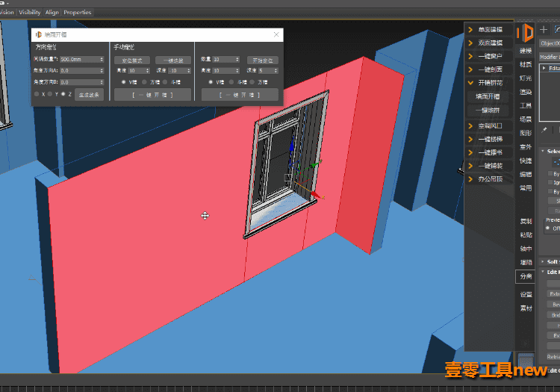Screen dimensions: 560x392
Task: Expand the 一键窗户 category
Action: [x=470, y=56]
